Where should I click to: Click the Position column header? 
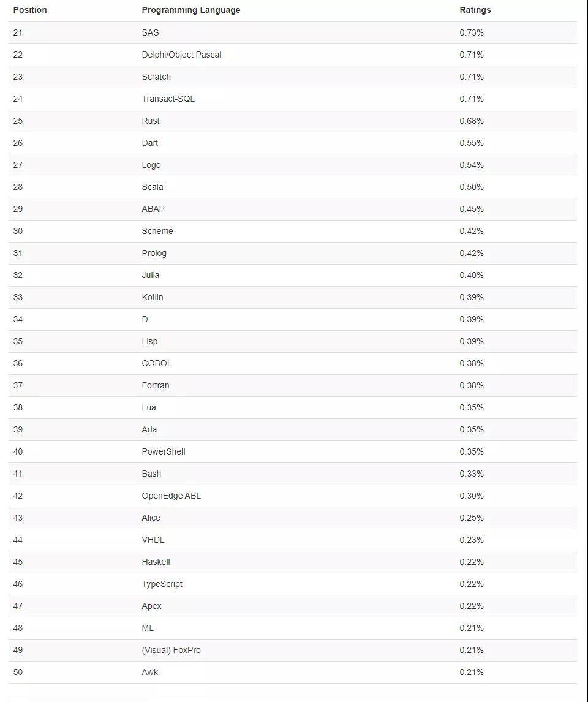pyautogui.click(x=30, y=10)
